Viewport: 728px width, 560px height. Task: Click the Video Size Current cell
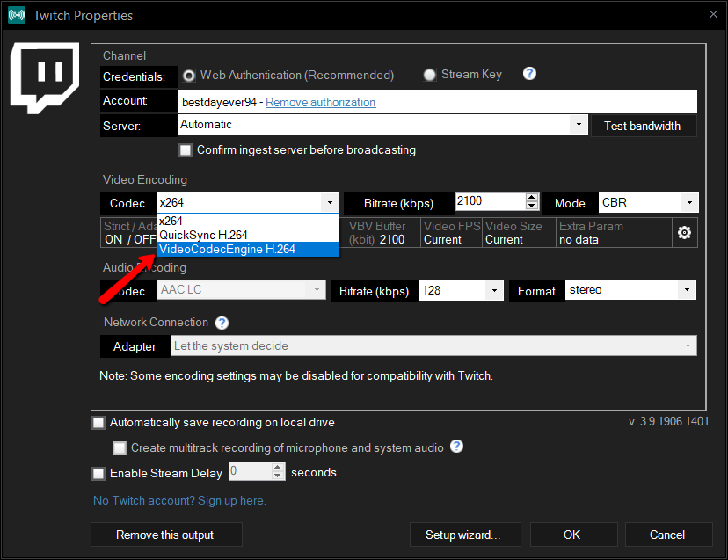(x=519, y=233)
